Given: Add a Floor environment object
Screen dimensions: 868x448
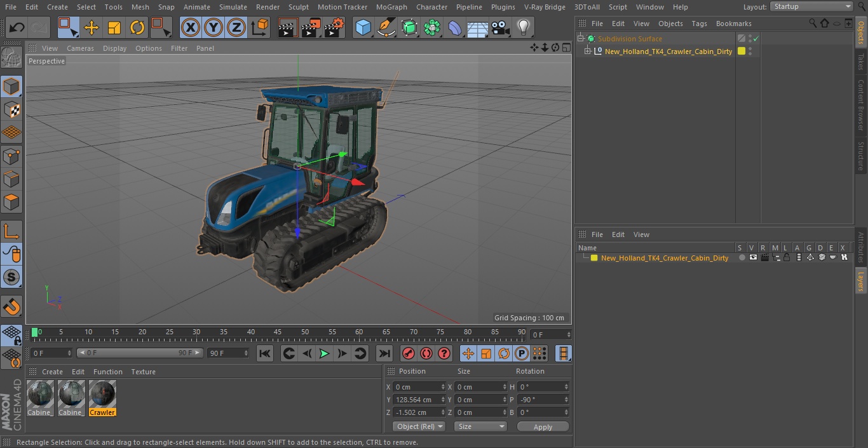Looking at the screenshot, I should [478, 28].
